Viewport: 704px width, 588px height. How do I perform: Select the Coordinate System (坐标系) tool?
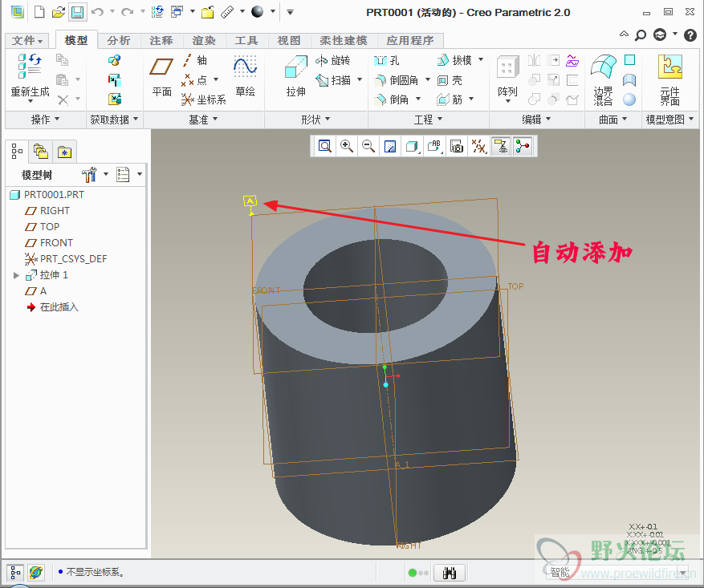(203, 99)
